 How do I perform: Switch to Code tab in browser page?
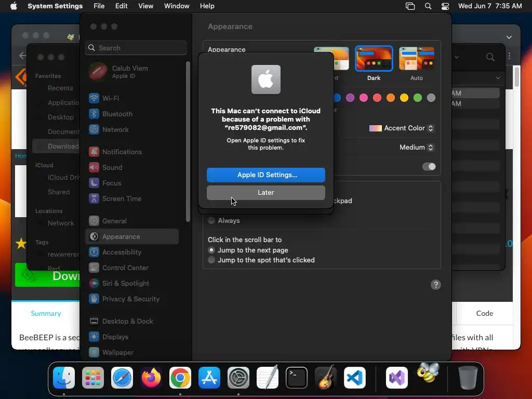click(485, 313)
